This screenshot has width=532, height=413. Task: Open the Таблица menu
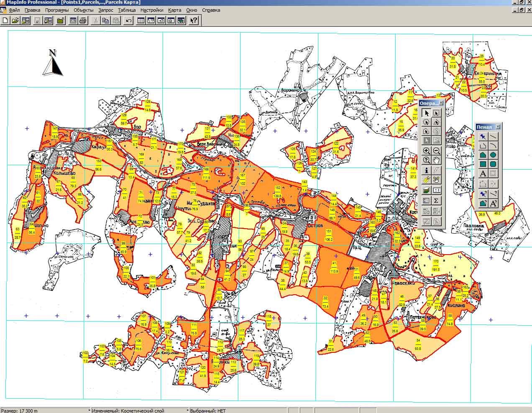127,10
